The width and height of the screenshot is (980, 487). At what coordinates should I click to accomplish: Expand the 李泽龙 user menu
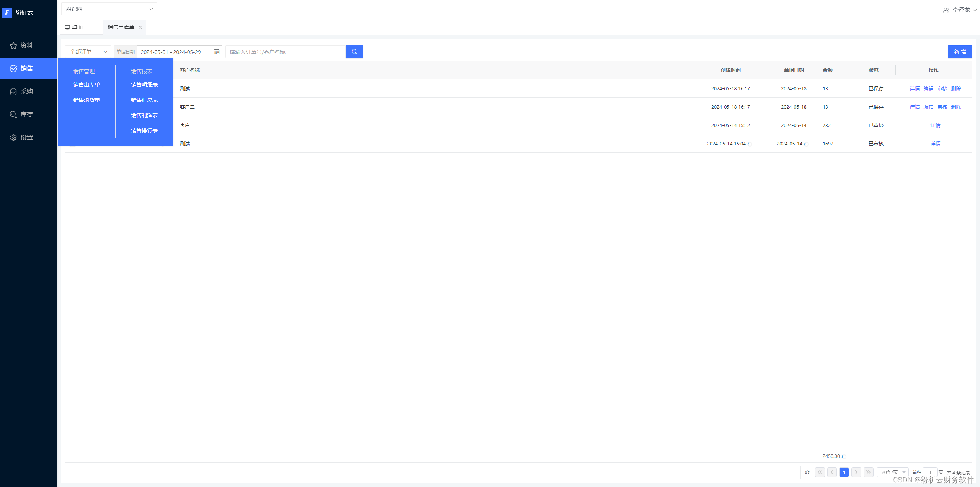[x=960, y=10]
